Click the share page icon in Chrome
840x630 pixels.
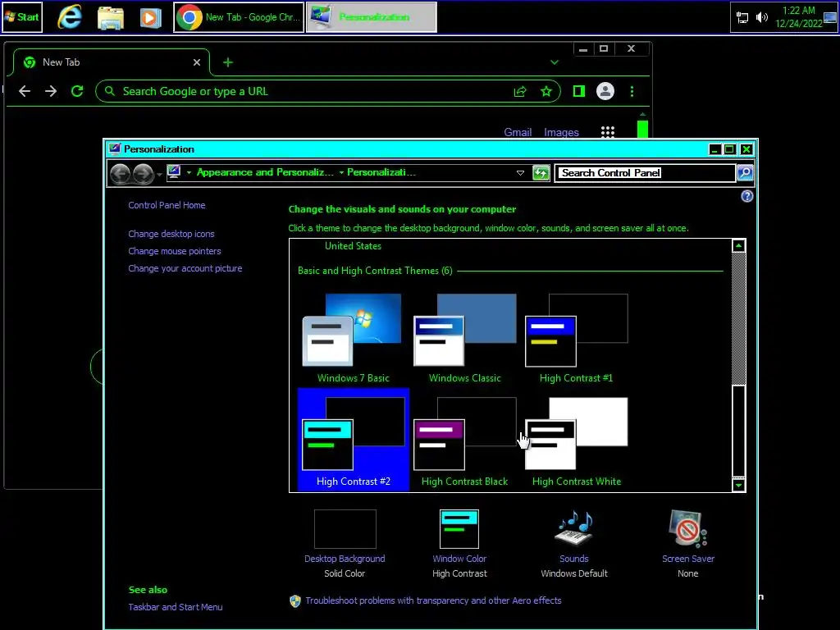[520, 92]
